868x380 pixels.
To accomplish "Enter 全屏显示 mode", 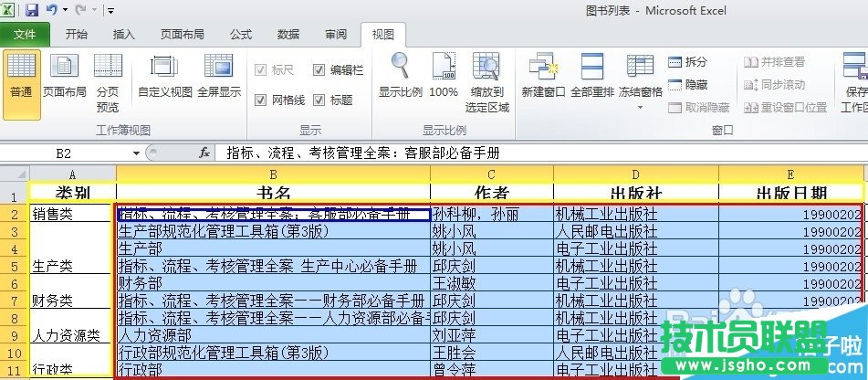I will [x=219, y=78].
